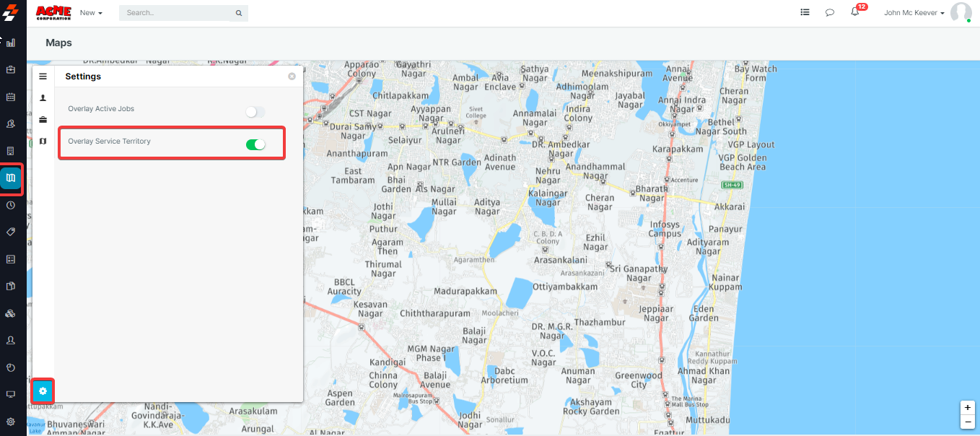This screenshot has width=980, height=436.
Task: Click Dabc Arboretium label on the map
Action: click(x=504, y=375)
